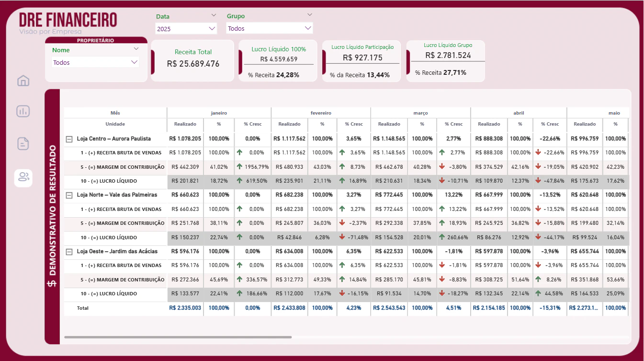Click the chevron beside the Data slicer title
The image size is (644, 361).
tap(214, 15)
